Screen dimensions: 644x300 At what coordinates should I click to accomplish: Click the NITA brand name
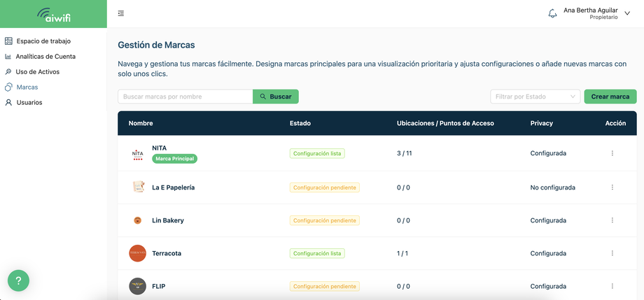pos(160,148)
